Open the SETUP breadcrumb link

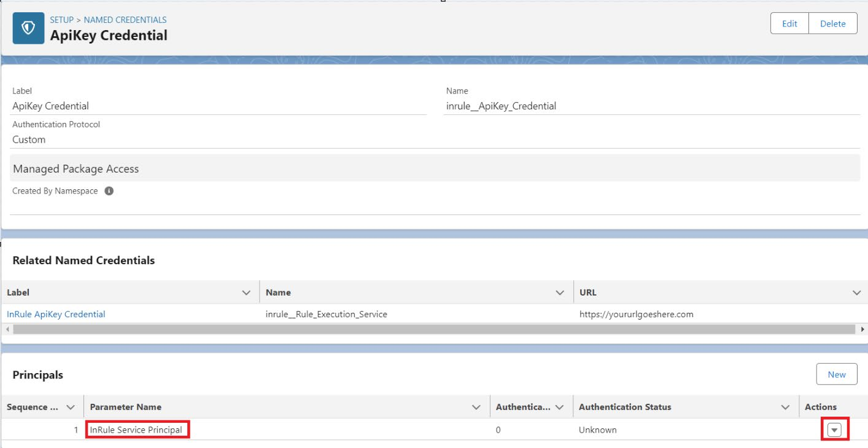[62, 20]
